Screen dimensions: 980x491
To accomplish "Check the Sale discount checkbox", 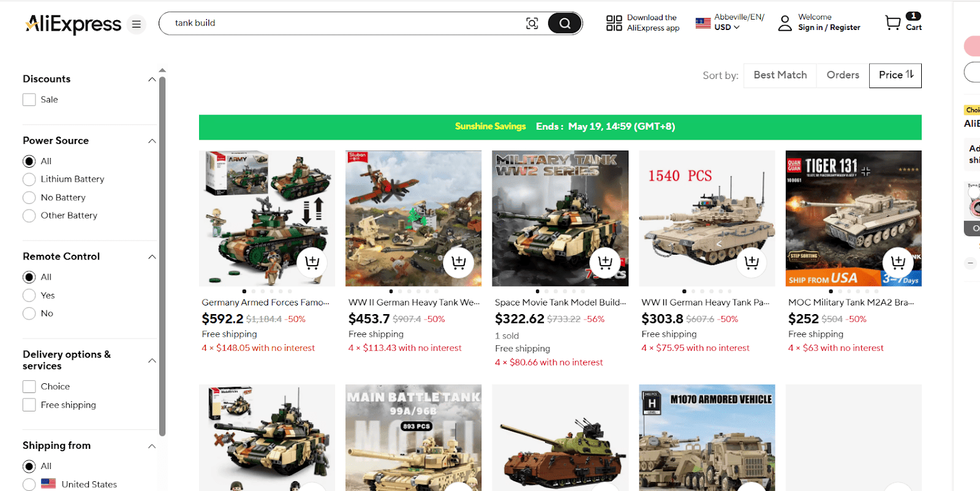I will pos(29,100).
